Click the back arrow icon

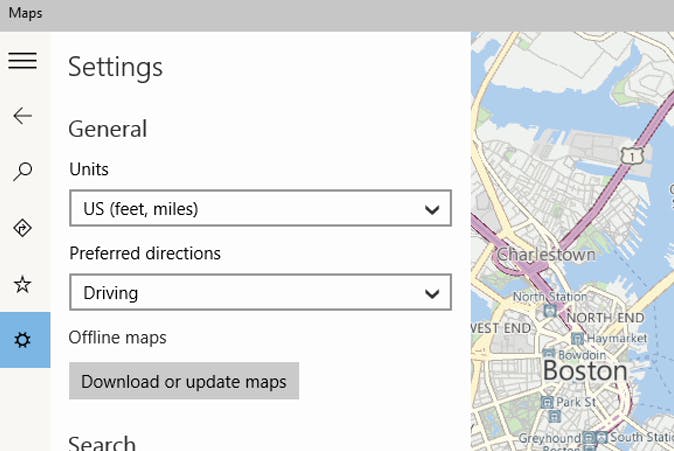22,116
